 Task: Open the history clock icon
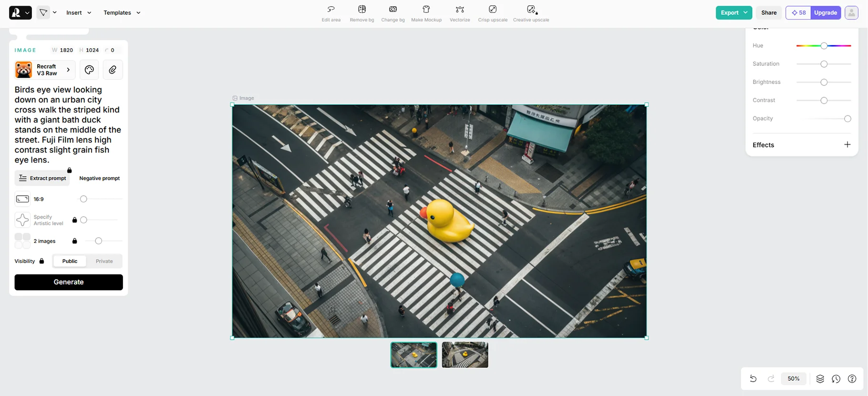836,378
